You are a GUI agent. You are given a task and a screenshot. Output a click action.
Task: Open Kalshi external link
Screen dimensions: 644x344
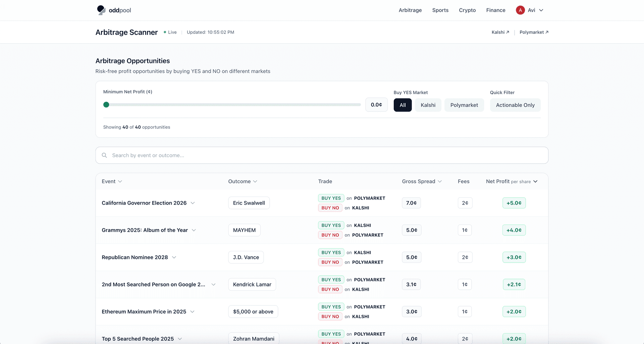(x=500, y=32)
